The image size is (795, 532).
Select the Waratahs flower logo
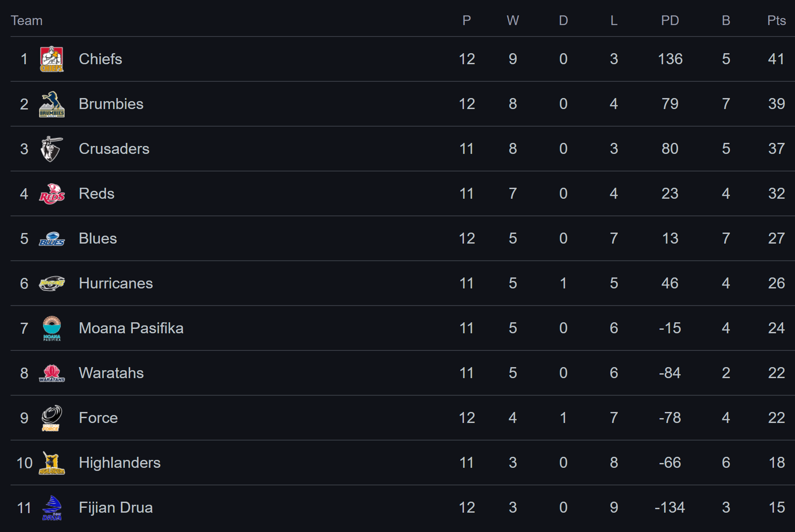52,373
